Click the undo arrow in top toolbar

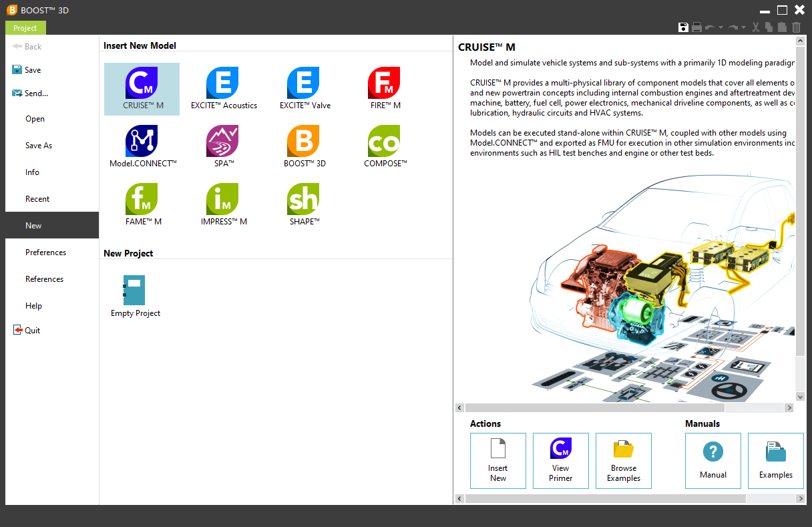tap(710, 27)
